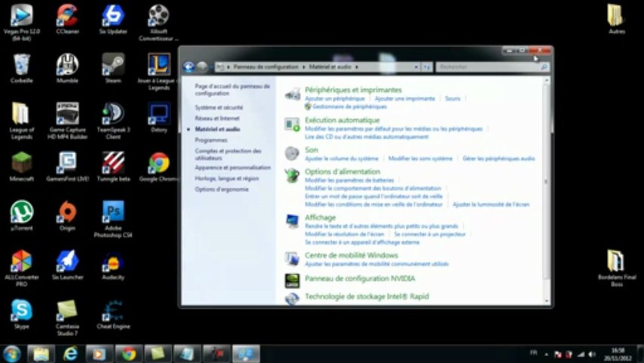The width and height of the screenshot is (644, 363).
Task: Open the Centre de mobilité Windows icon
Action: (x=292, y=259)
